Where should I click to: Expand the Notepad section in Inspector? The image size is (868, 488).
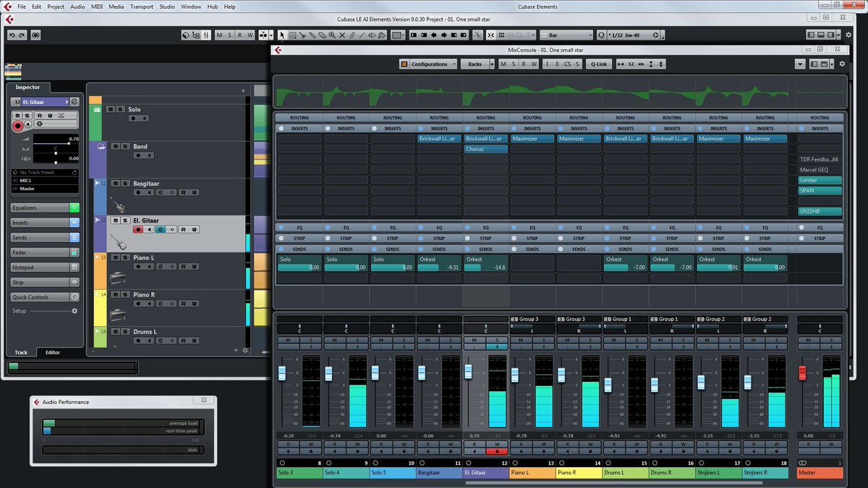pyautogui.click(x=41, y=267)
